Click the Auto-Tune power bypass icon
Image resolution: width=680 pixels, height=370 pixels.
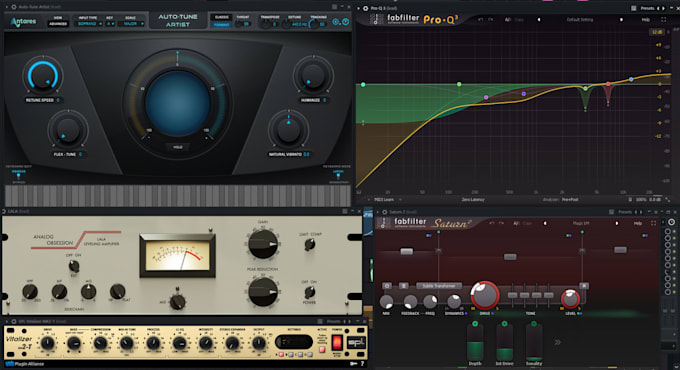coord(346,22)
